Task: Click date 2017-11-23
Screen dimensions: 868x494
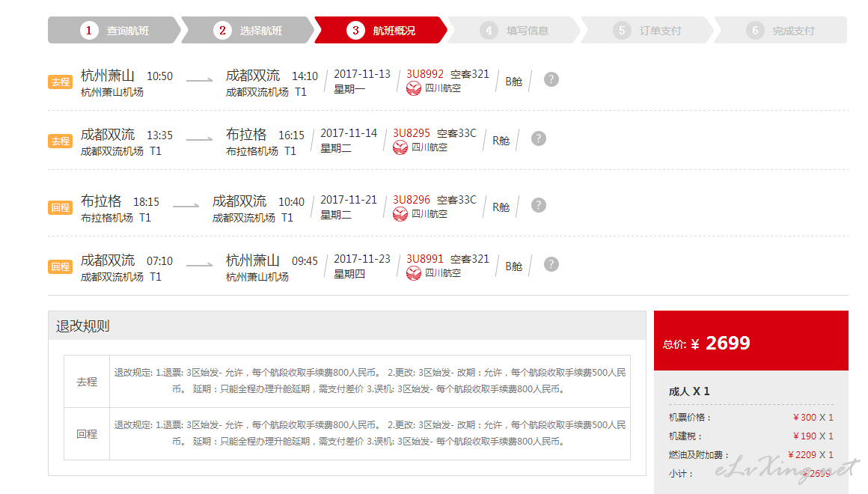Action: click(x=362, y=259)
